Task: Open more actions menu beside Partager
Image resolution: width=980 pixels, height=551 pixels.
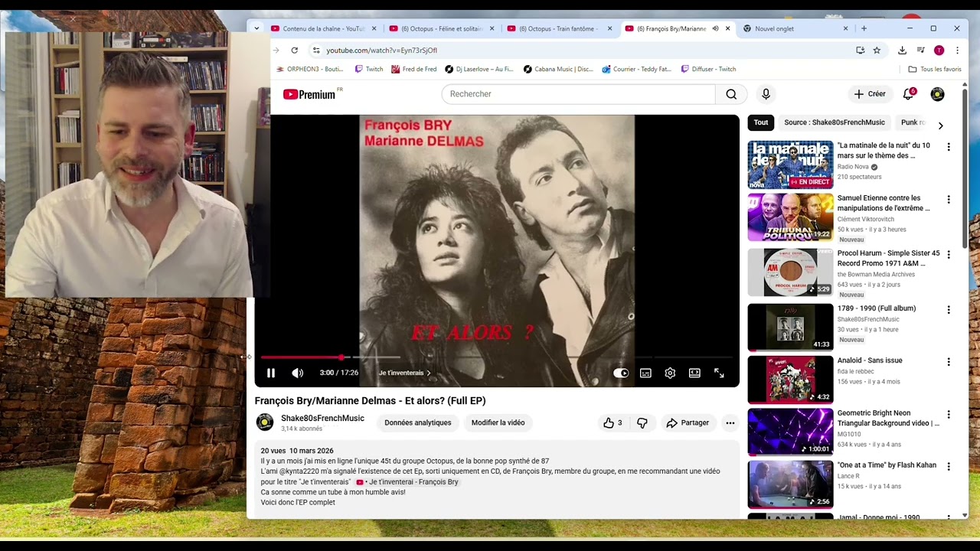Action: click(730, 422)
